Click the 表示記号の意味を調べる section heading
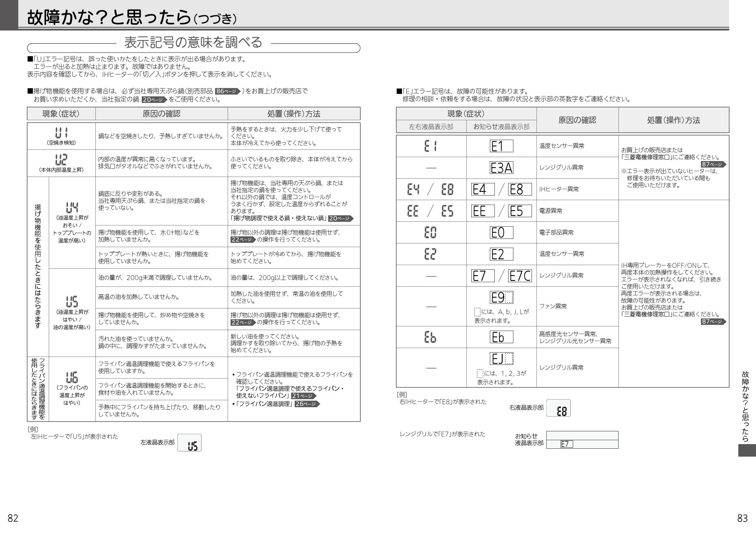756x535 pixels. point(193,42)
